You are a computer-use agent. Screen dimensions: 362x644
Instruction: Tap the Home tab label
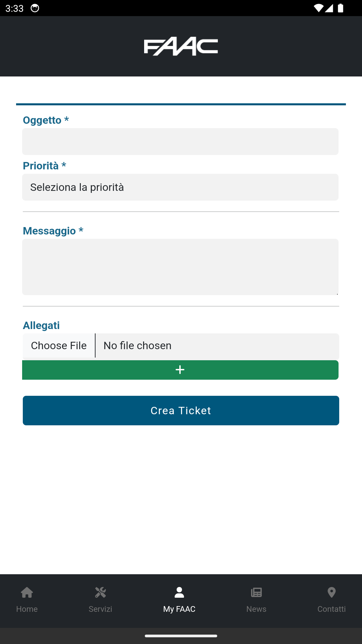pyautogui.click(x=27, y=609)
